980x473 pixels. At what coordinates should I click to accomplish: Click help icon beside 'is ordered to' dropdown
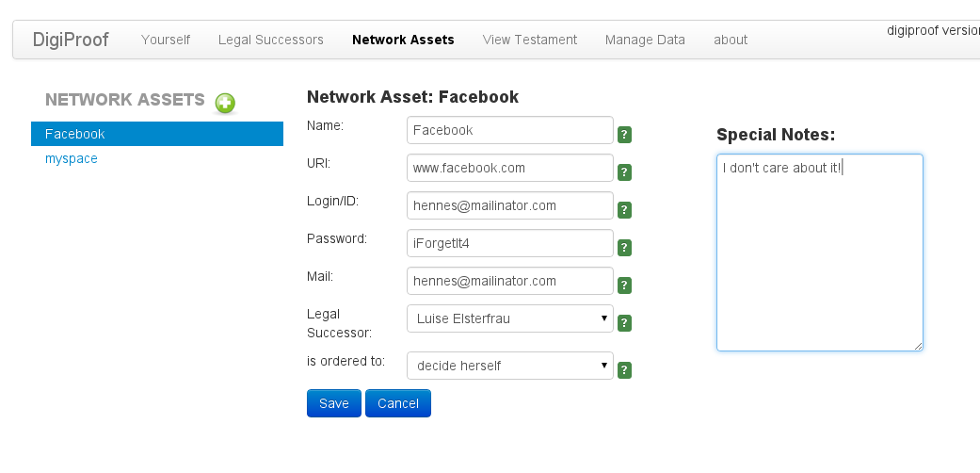coord(624,370)
